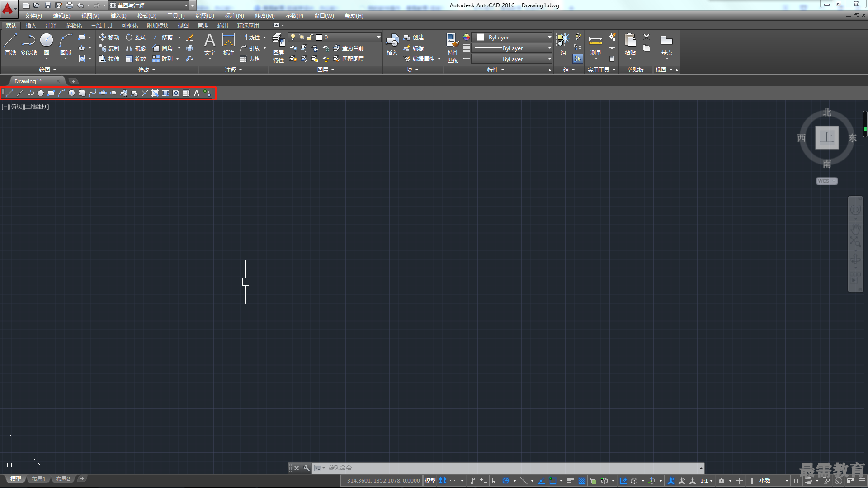Select the 标注 (Dimension) tool
The width and height of the screenshot is (868, 488).
click(229, 44)
